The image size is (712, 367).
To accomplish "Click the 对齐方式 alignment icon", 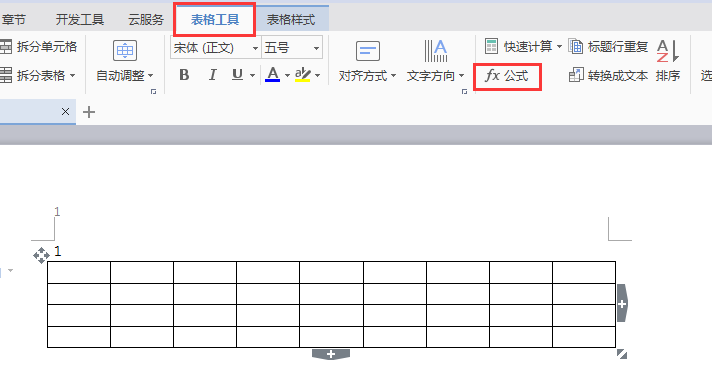I will click(367, 51).
